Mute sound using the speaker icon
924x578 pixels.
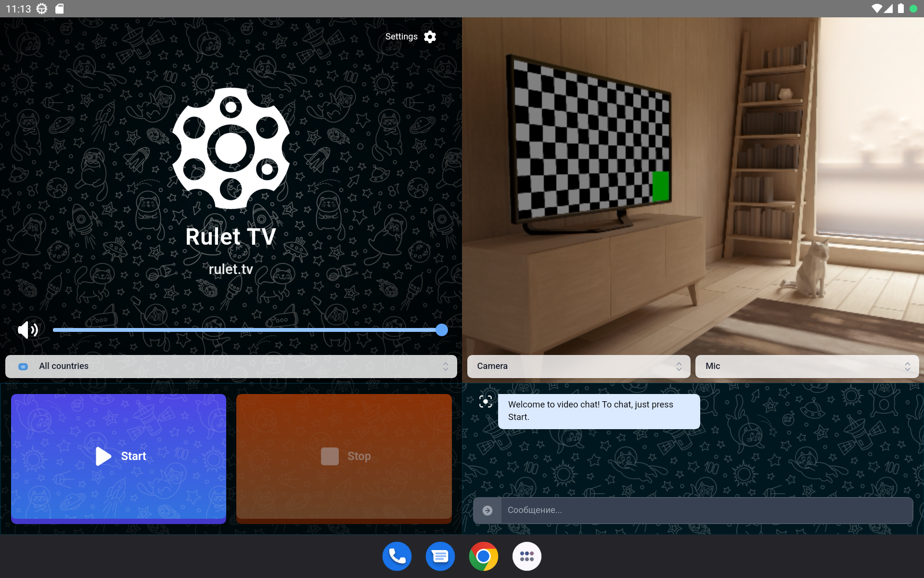(27, 330)
